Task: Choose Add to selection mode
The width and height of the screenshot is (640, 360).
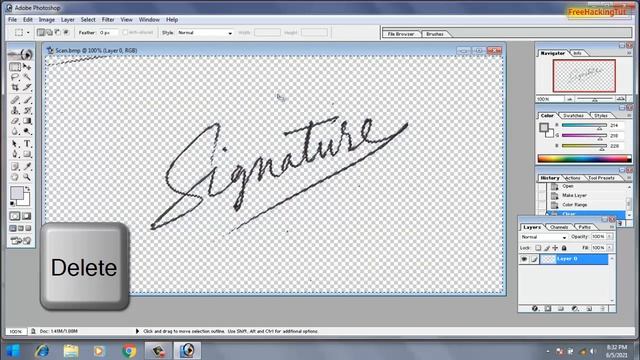Action: click(x=49, y=32)
